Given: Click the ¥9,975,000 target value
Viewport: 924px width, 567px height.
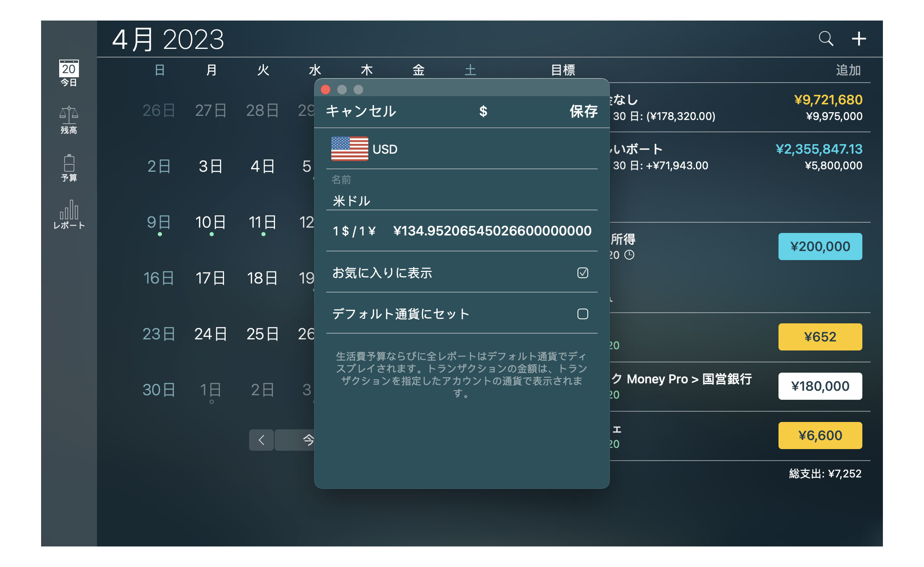Looking at the screenshot, I should pyautogui.click(x=834, y=116).
